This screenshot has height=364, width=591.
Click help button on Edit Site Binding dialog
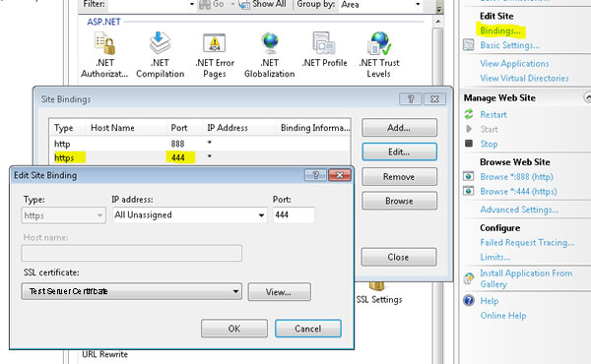coord(316,175)
